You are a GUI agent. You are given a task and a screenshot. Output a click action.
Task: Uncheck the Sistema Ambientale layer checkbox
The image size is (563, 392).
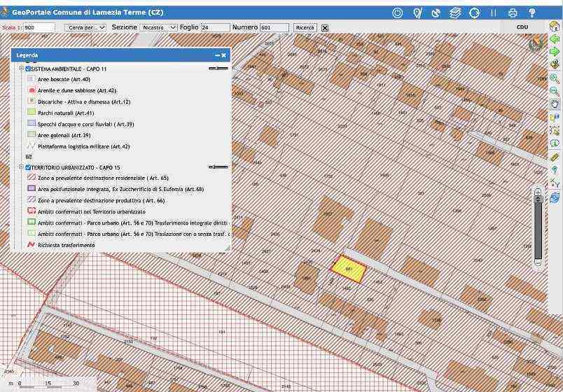pos(28,69)
